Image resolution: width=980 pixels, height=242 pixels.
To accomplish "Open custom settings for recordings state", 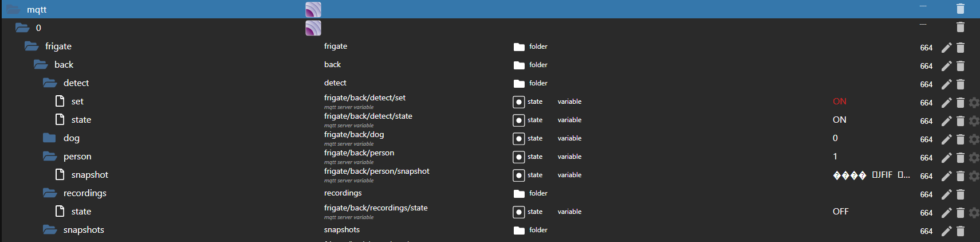I will point(974,213).
